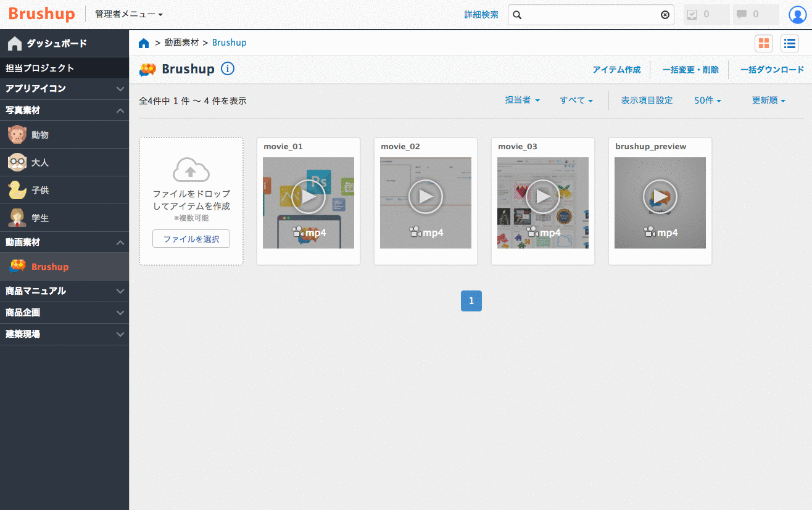Expand the アプリアイコン sidebar section

(64, 89)
